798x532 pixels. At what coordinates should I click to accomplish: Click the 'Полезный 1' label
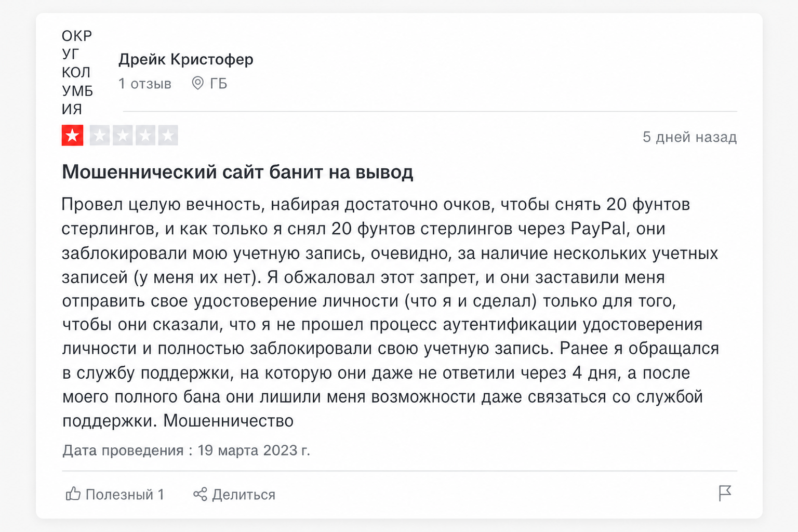click(125, 495)
